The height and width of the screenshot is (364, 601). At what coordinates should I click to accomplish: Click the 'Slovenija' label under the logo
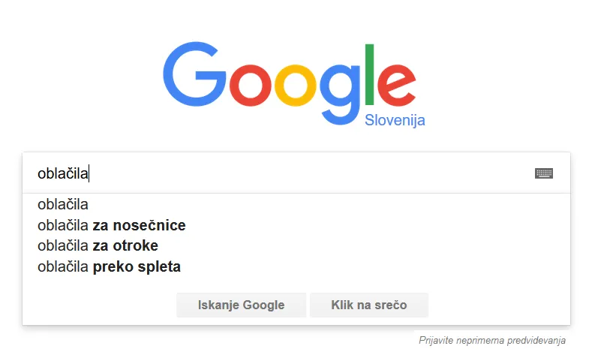395,120
